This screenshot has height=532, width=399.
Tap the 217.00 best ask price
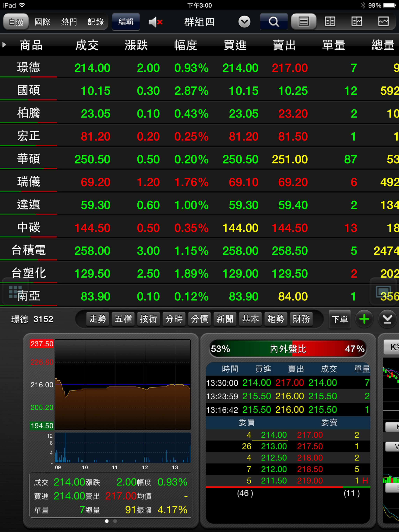310,435
